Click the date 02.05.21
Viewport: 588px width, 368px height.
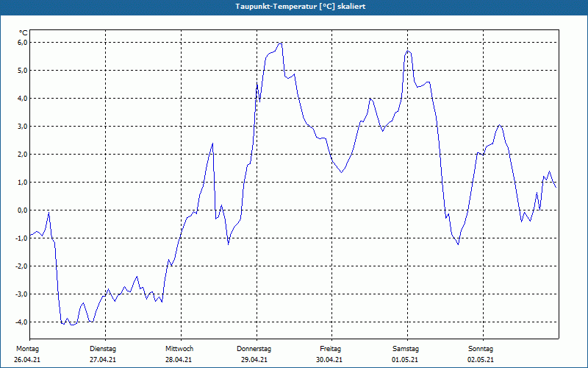481,360
